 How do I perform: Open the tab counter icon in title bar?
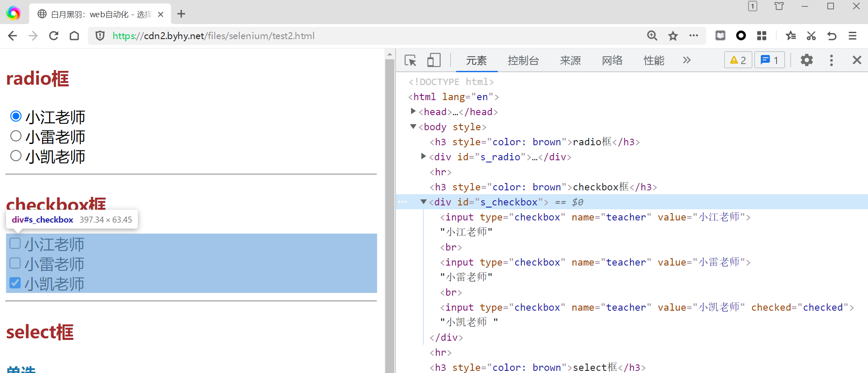[752, 6]
